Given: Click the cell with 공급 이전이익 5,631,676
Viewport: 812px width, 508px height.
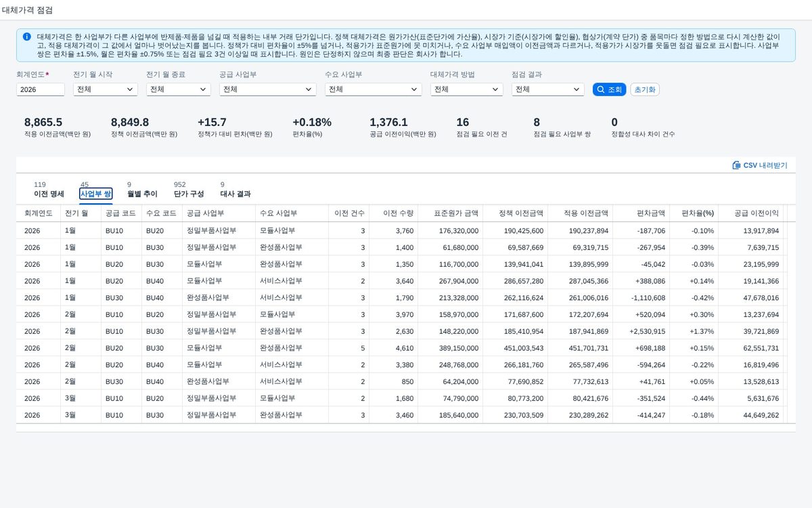Looking at the screenshot, I should pyautogui.click(x=751, y=398).
